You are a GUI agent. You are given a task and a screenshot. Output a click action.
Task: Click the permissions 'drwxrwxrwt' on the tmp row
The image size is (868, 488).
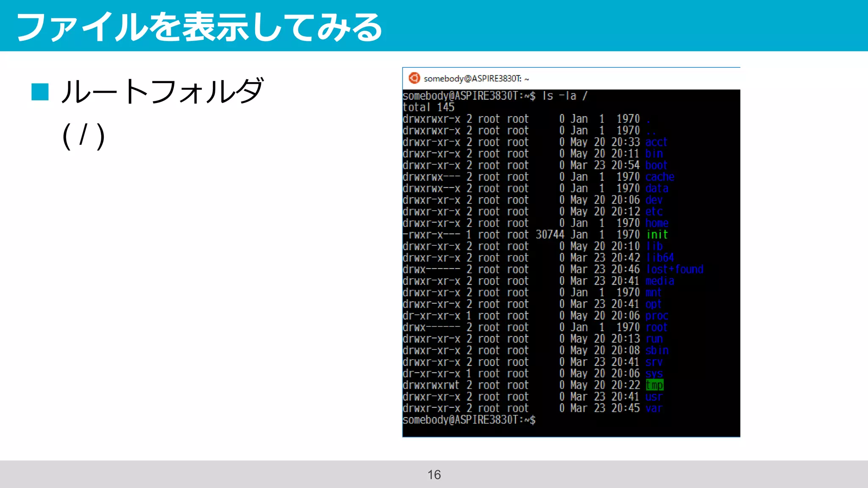431,385
